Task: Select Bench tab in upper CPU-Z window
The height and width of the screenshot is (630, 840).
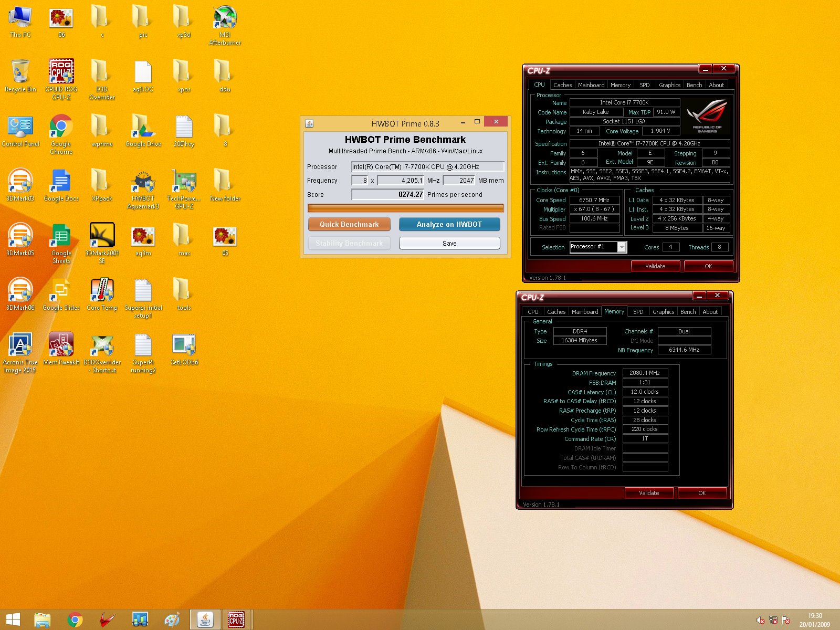Action: tap(694, 85)
